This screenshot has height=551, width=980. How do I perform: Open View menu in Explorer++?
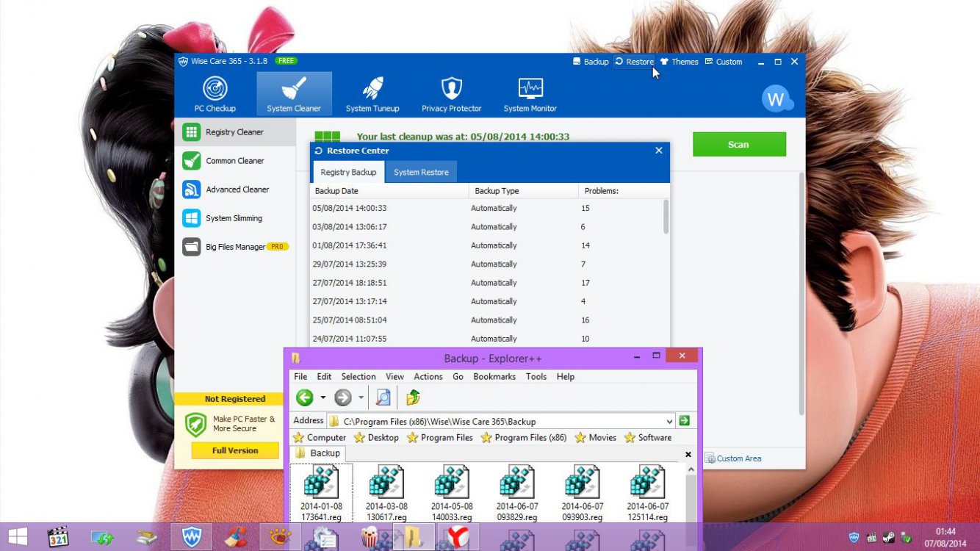[x=394, y=376]
